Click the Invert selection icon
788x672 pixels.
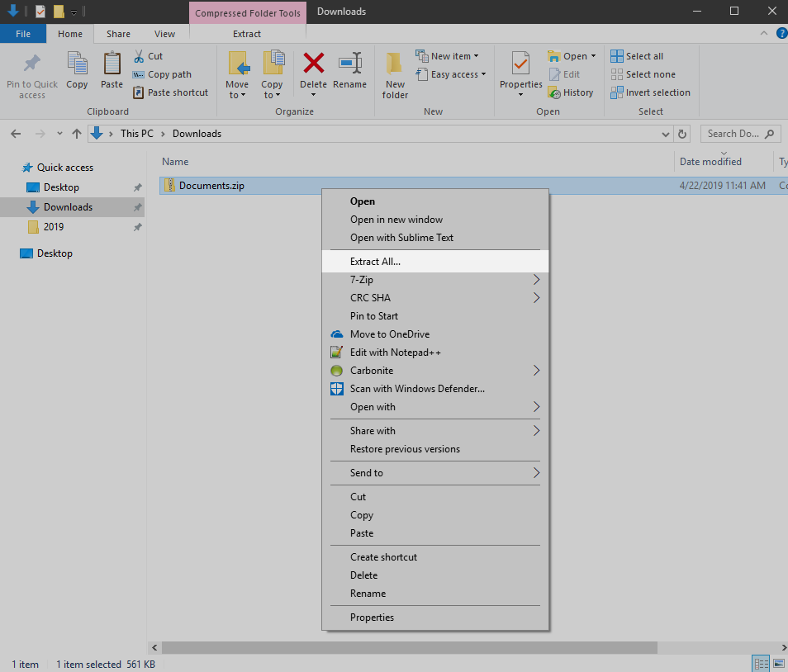click(x=650, y=92)
